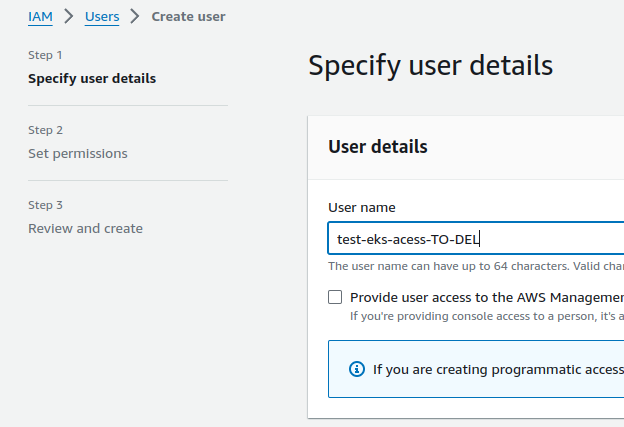Click the Step 2 label
Viewport: 624px width, 427px height.
(x=45, y=131)
